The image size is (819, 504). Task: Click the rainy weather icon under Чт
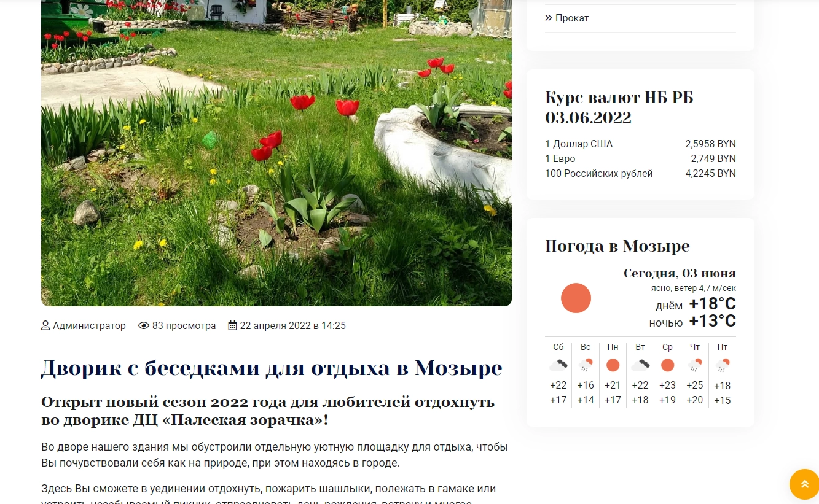click(x=695, y=365)
